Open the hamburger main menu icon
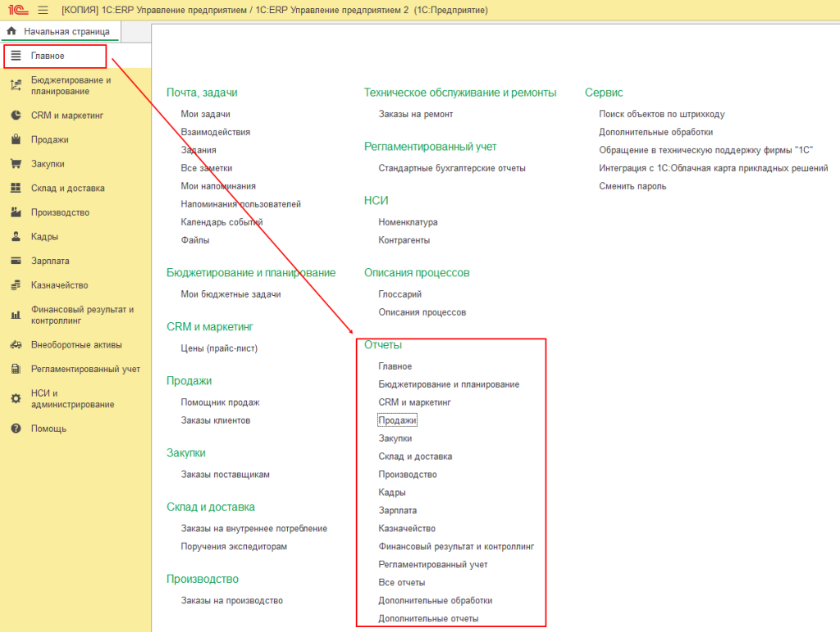840x632 pixels. coord(43,10)
